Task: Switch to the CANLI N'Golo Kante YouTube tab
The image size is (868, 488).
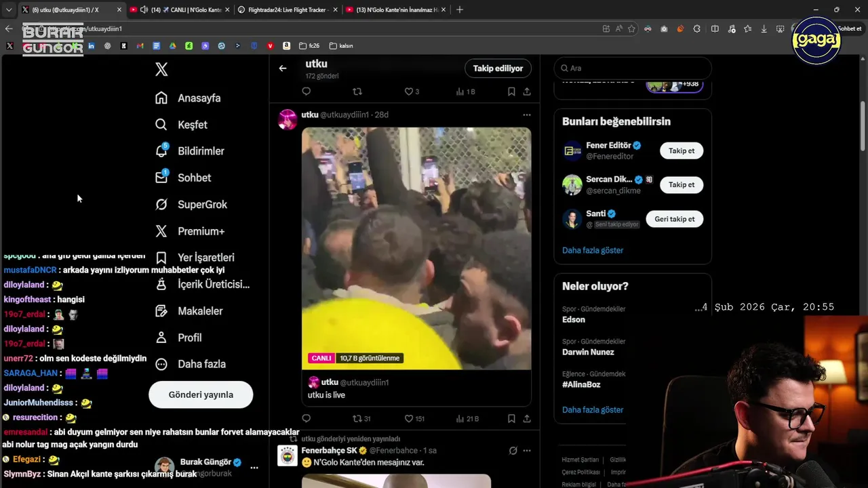Action: click(x=179, y=9)
